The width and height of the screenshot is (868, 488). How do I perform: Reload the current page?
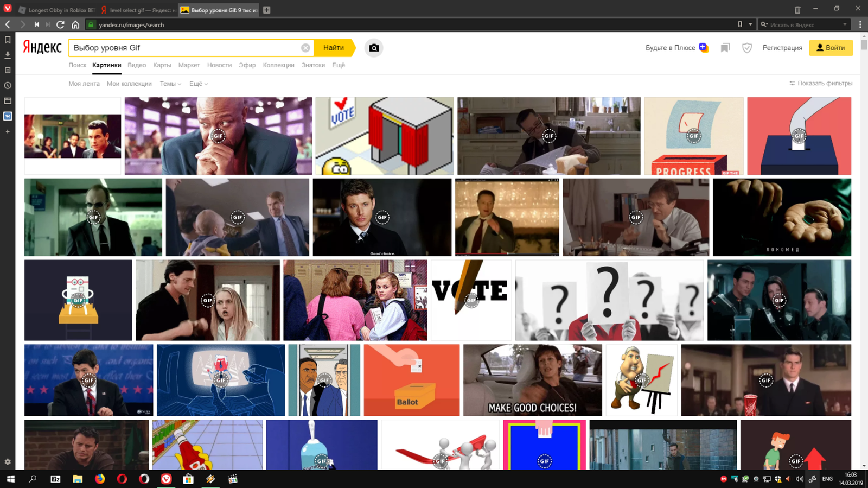(x=60, y=24)
